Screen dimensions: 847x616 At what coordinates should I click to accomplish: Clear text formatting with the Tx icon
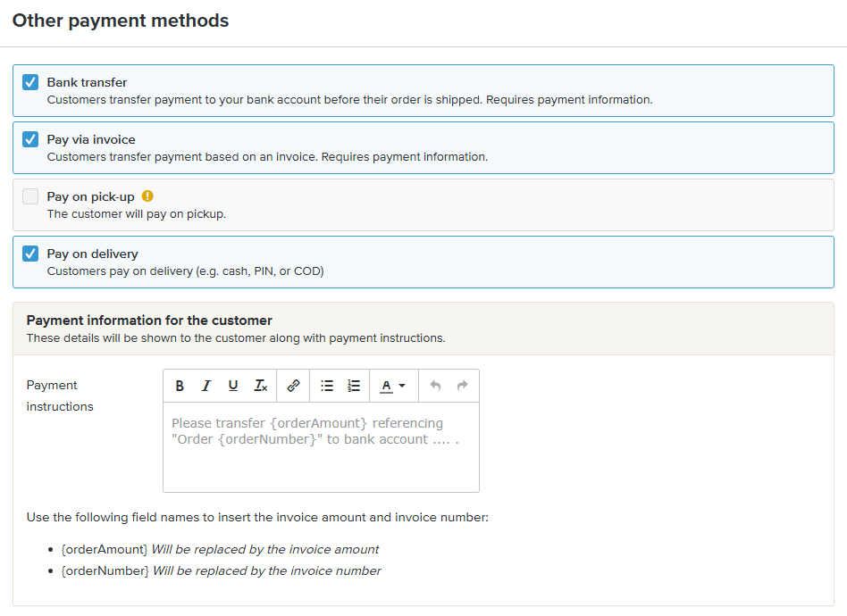click(260, 386)
